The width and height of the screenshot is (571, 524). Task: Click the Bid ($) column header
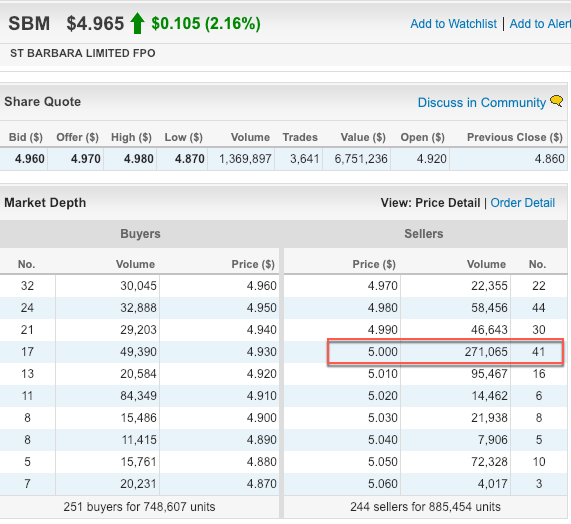tap(25, 137)
